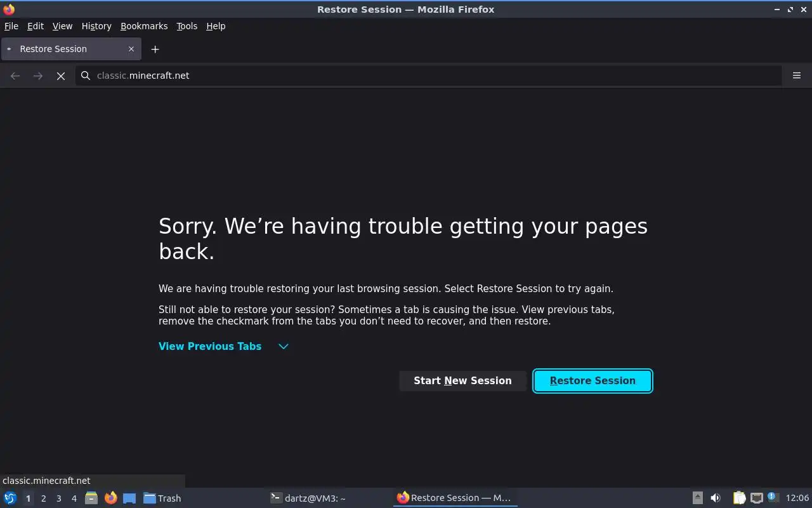Open a new tab with the plus icon
The width and height of the screenshot is (812, 508).
pos(155,49)
